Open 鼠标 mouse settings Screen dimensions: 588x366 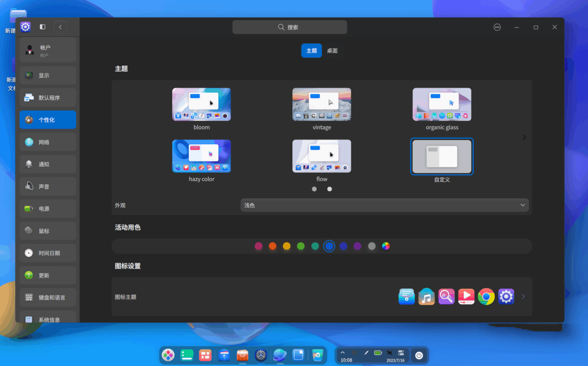tap(47, 231)
